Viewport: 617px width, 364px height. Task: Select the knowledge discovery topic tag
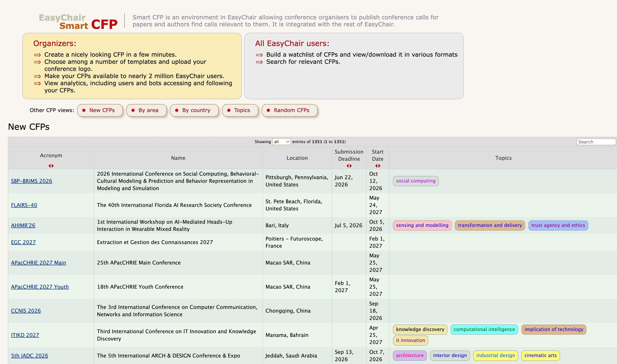pos(420,329)
